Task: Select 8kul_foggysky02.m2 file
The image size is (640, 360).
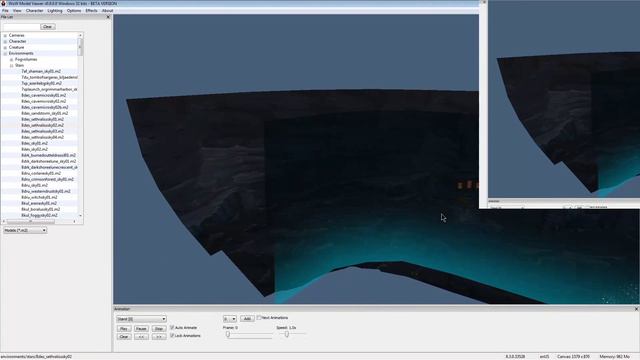Action: (39, 215)
